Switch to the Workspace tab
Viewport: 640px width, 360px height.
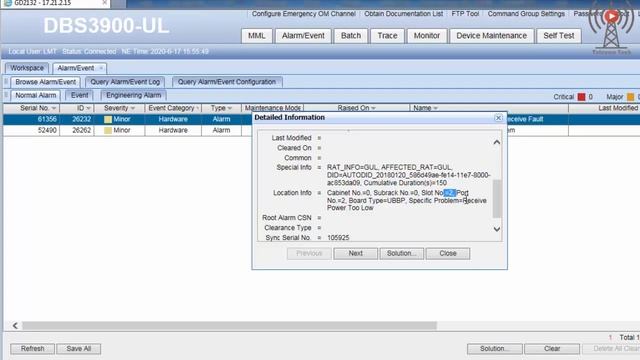pos(27,68)
